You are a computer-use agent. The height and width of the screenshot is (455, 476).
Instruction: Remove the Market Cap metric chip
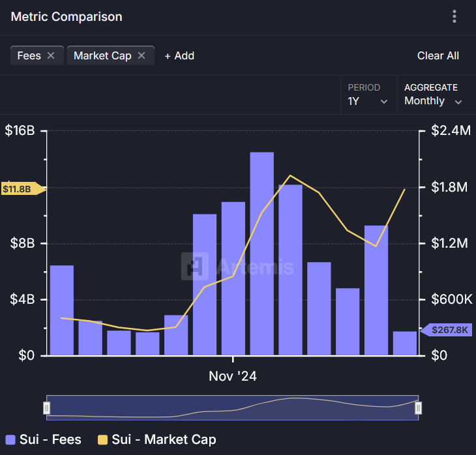coord(141,55)
